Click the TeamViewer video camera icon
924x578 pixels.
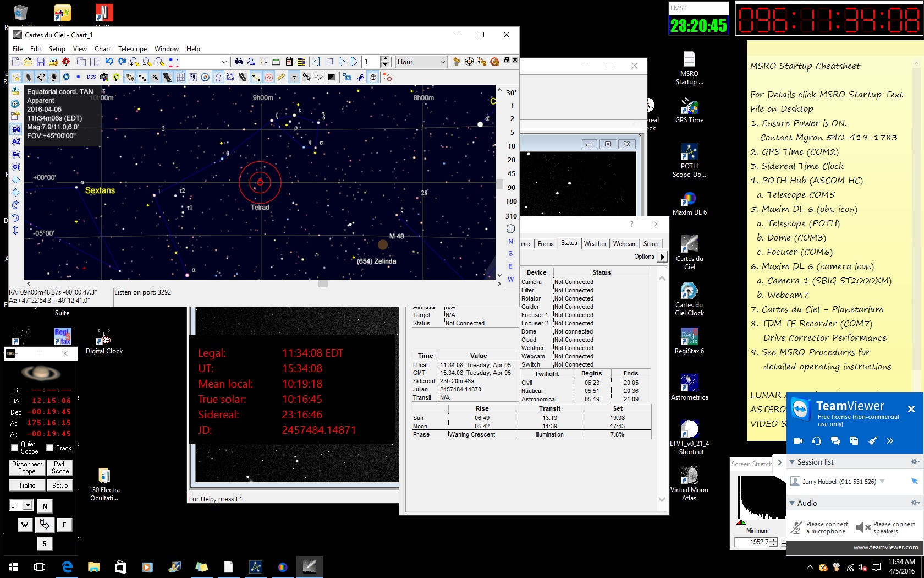click(x=799, y=441)
